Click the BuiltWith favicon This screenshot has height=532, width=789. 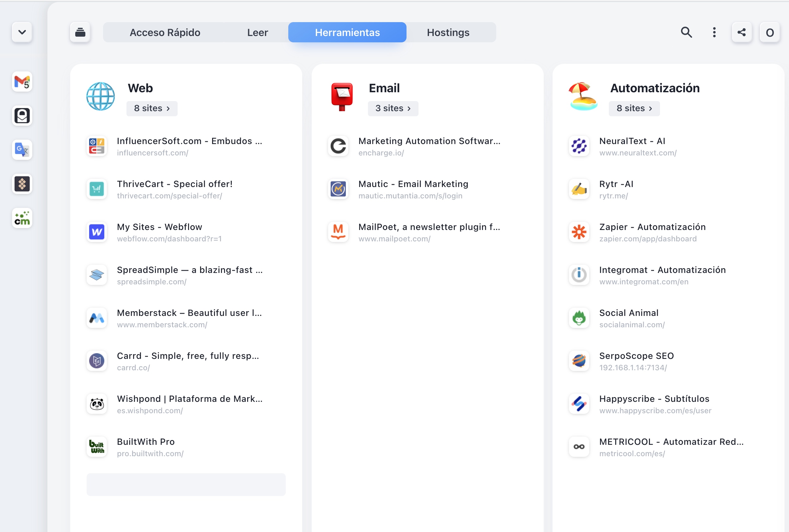pyautogui.click(x=97, y=447)
